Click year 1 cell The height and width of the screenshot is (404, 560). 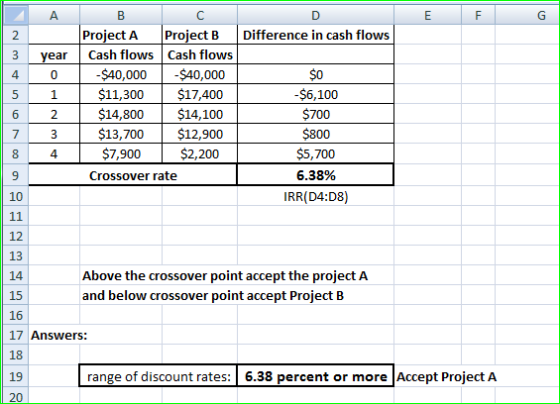click(54, 94)
